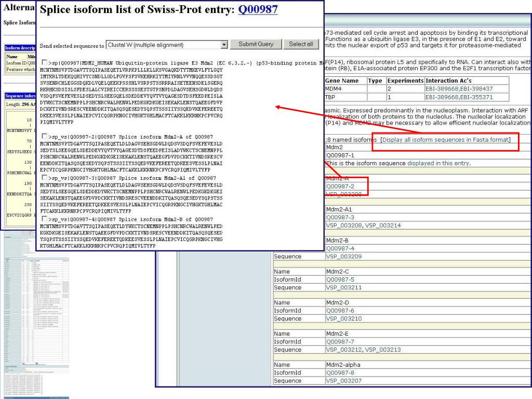Check the Q00987-4 Mdm2-B isoform checkbox

coord(45,219)
